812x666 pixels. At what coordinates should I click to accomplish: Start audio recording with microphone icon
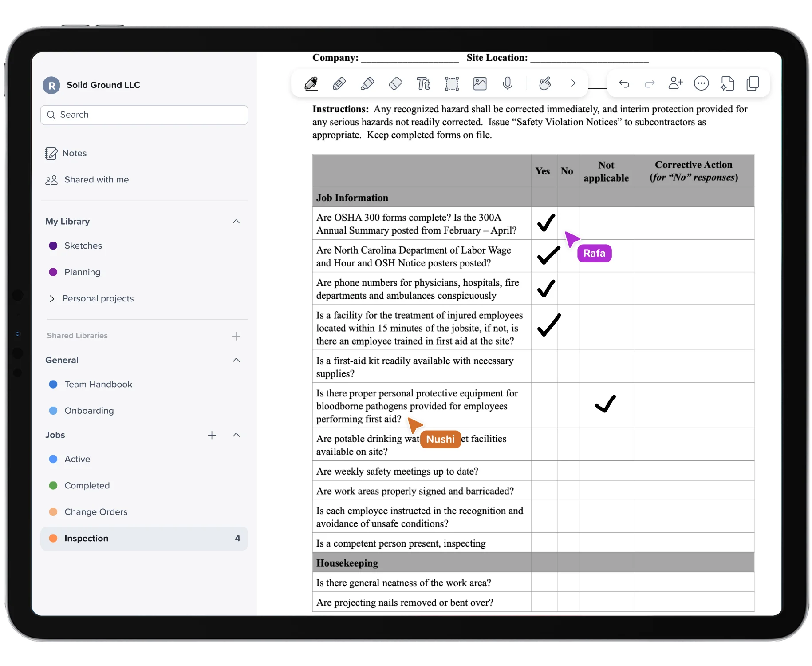pos(508,83)
